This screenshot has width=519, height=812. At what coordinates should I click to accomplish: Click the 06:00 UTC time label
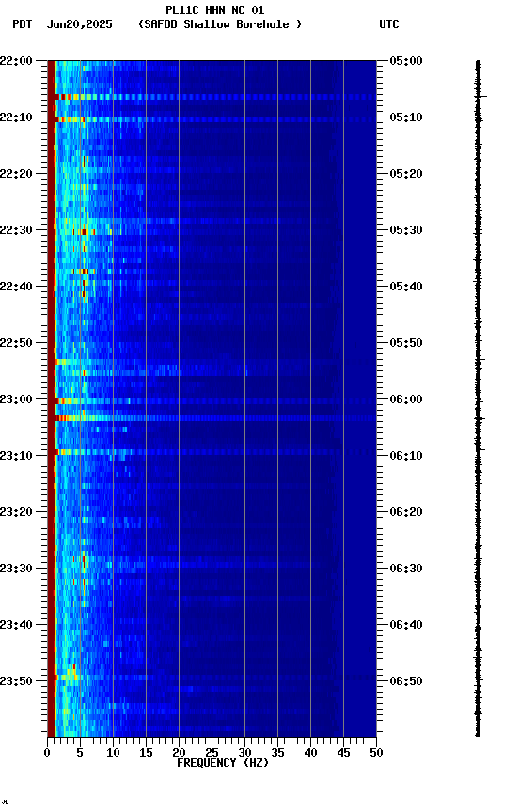tap(406, 399)
